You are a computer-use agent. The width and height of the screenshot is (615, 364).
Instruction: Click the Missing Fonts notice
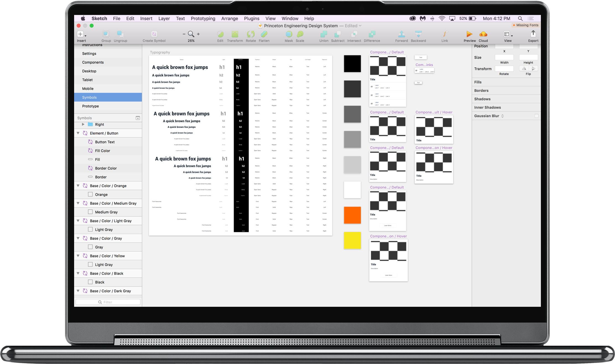pos(526,25)
